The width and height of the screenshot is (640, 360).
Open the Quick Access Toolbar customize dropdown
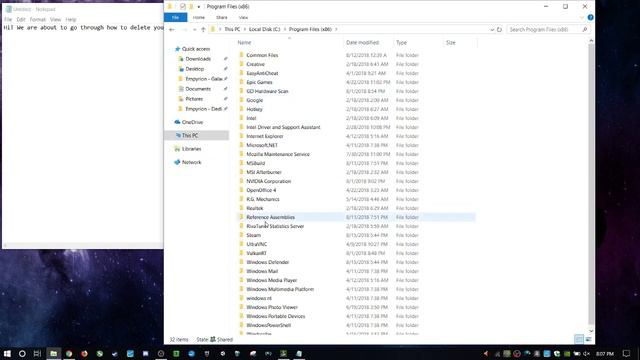pos(199,7)
